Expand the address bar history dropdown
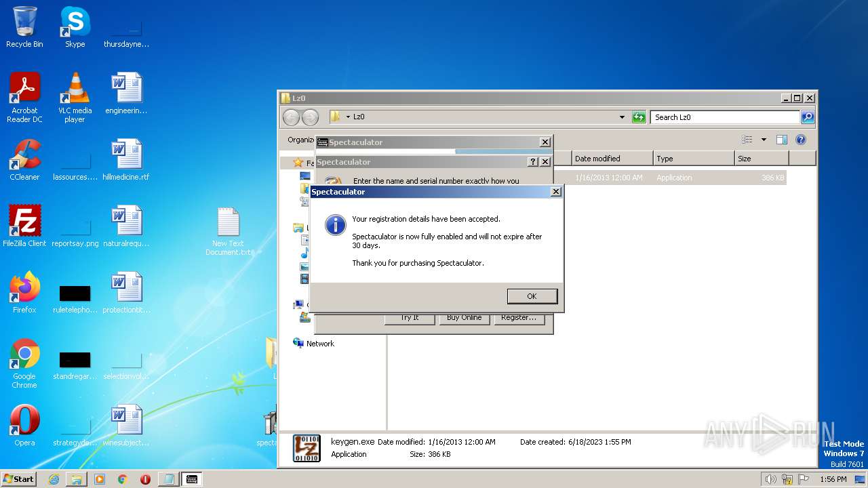Viewport: 868px width, 488px height. click(x=623, y=117)
